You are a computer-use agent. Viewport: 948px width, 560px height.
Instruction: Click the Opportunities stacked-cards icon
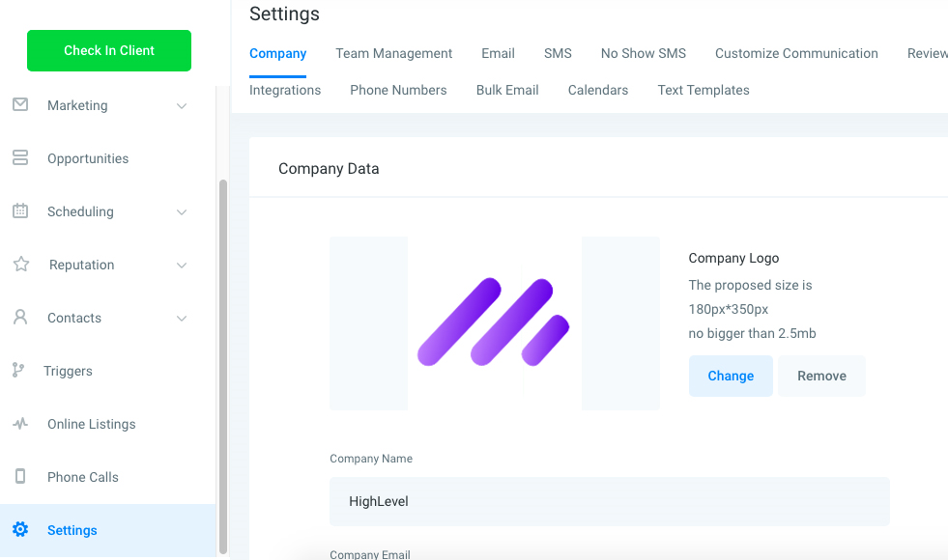[20, 157]
